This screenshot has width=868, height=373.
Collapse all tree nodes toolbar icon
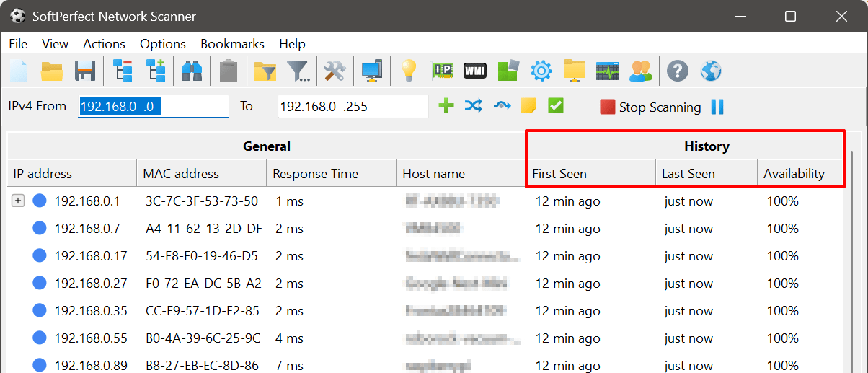click(x=123, y=71)
